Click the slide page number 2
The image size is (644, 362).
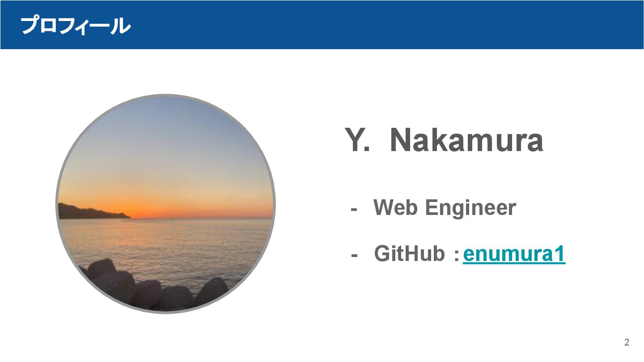pyautogui.click(x=627, y=343)
